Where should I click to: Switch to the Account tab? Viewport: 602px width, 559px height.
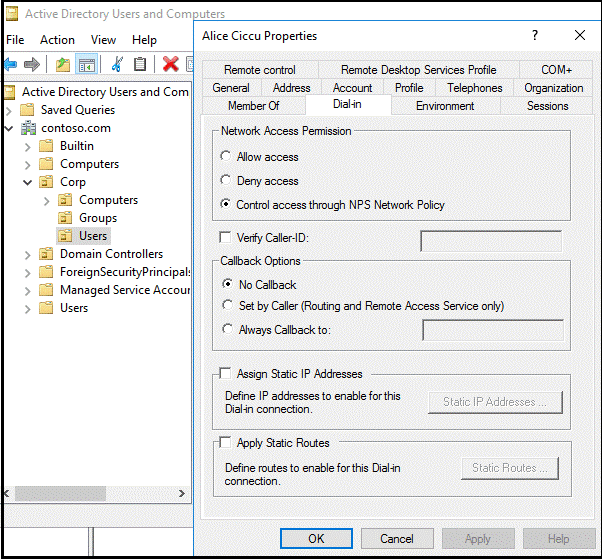point(352,88)
